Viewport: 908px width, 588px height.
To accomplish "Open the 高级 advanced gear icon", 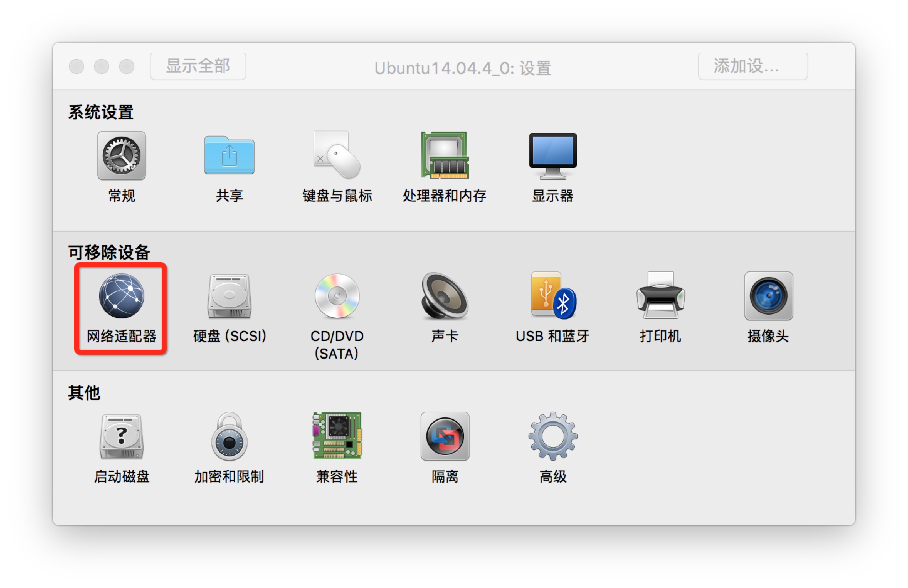I will coord(553,436).
